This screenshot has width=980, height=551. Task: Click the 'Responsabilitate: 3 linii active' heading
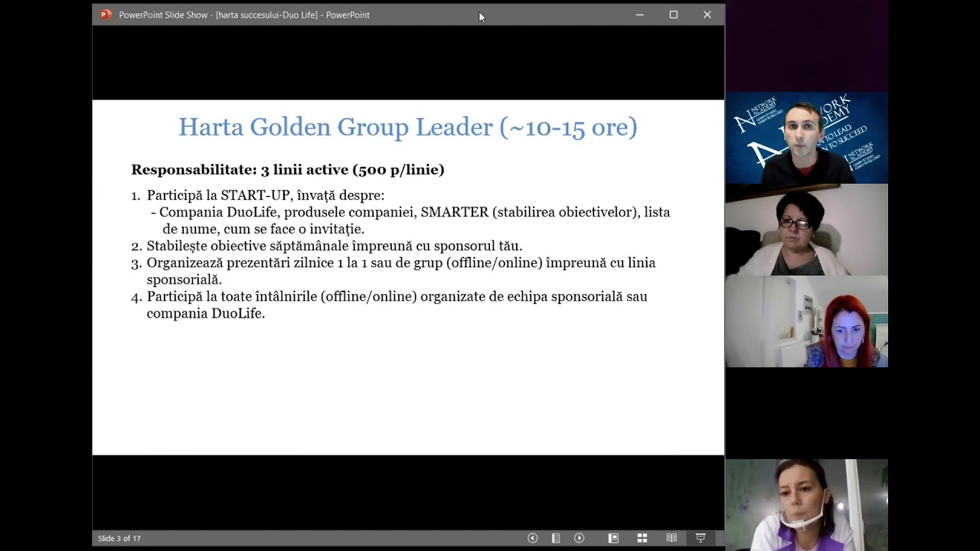pyautogui.click(x=288, y=170)
